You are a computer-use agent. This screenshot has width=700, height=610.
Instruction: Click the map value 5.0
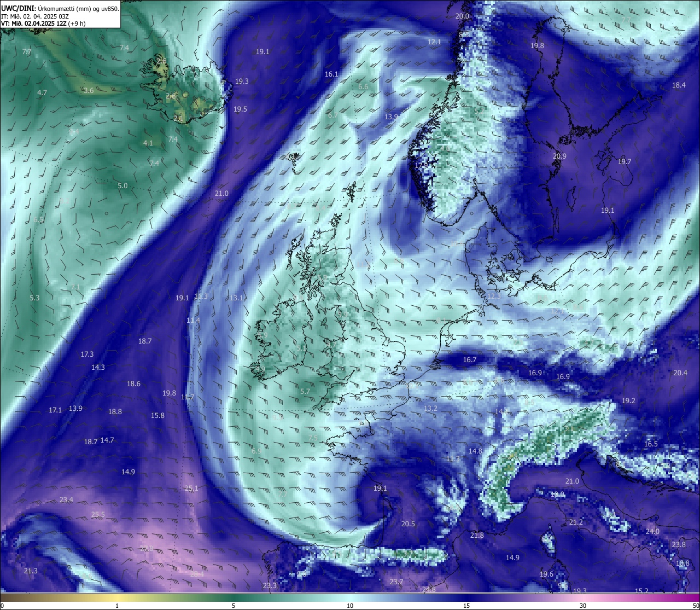pyautogui.click(x=122, y=186)
